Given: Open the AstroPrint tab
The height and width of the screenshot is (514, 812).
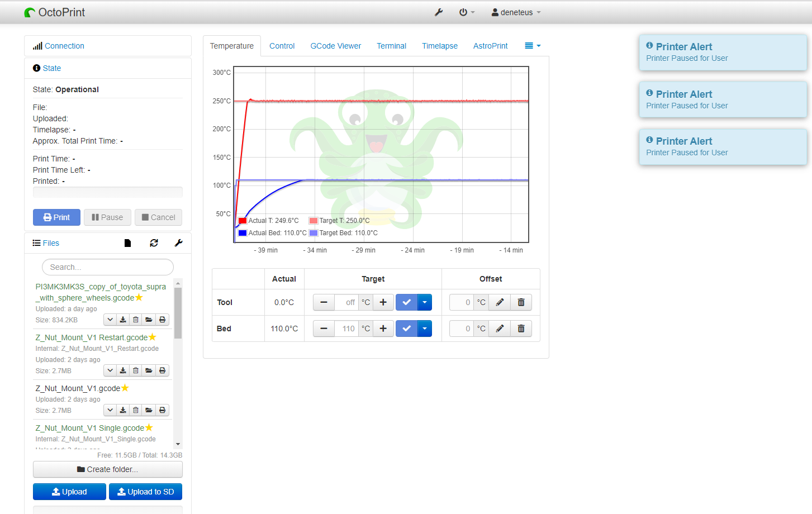Looking at the screenshot, I should pos(491,46).
